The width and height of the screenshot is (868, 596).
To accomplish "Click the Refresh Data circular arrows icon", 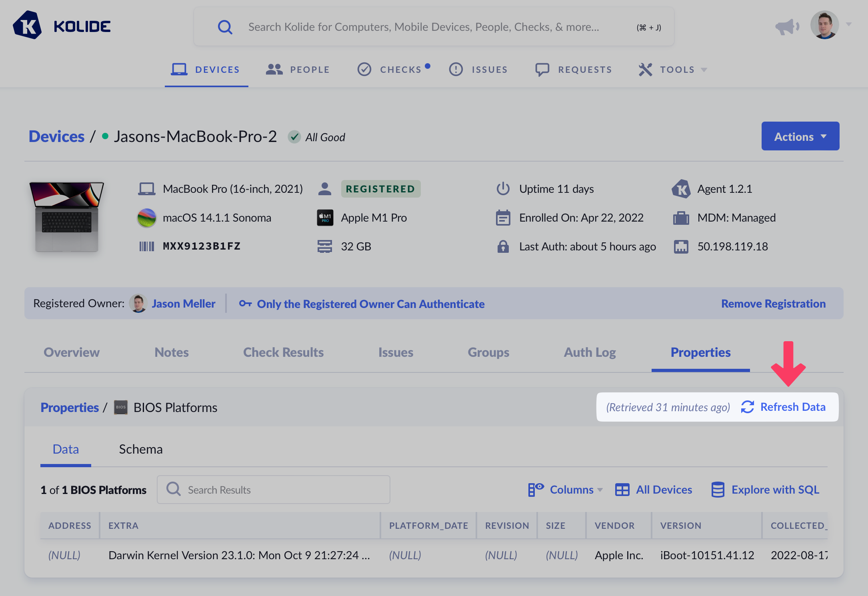I will pyautogui.click(x=747, y=407).
